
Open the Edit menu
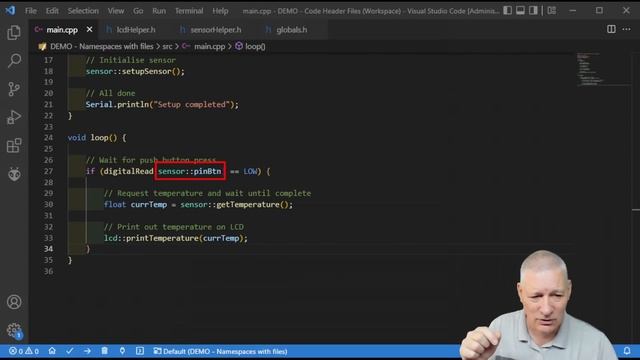click(x=52, y=11)
